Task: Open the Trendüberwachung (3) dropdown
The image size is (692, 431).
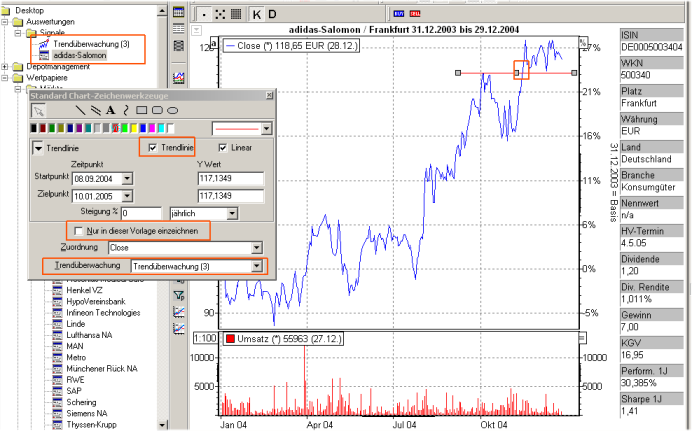Action: click(x=257, y=266)
